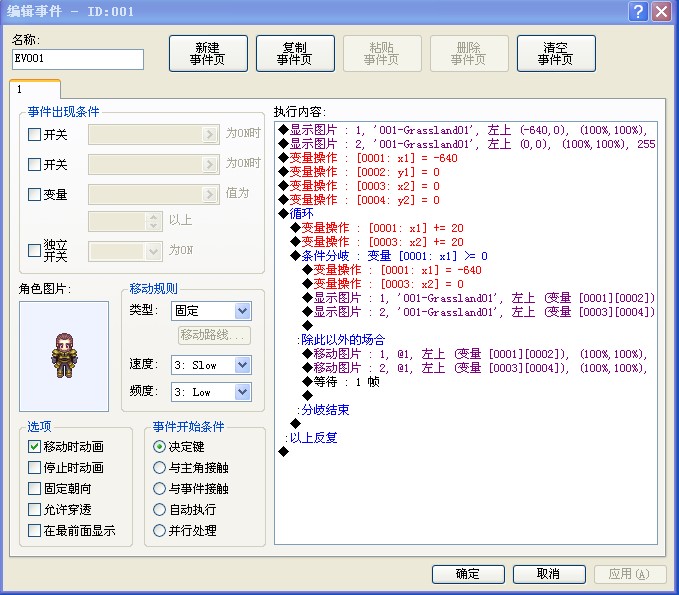The height and width of the screenshot is (595, 679).
Task: Enable the 独立开关 condition checkbox
Action: coord(34,250)
